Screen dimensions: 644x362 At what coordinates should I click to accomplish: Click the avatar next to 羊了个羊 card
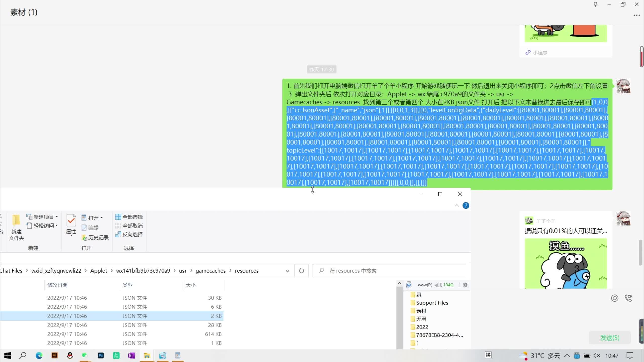tap(623, 218)
